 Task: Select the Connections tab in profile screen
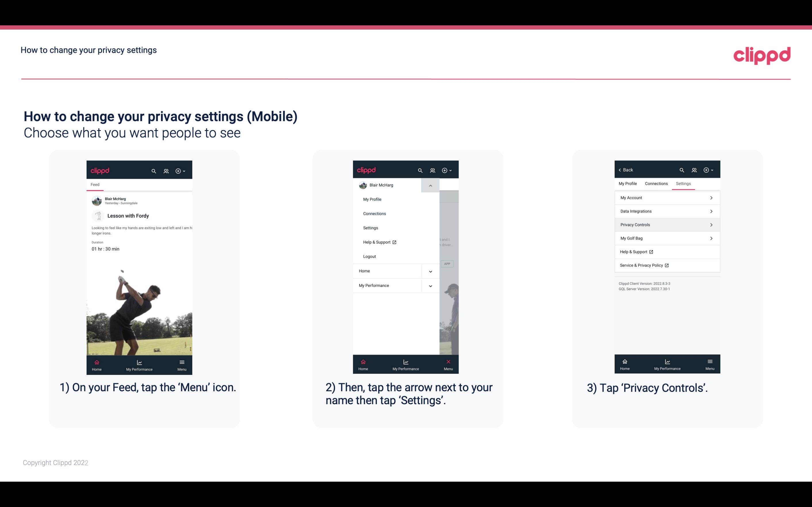click(x=656, y=183)
